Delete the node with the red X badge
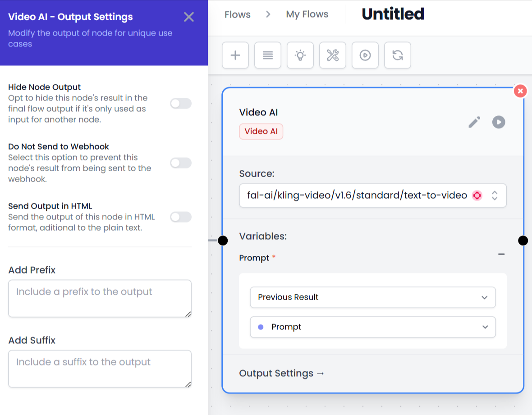Viewport: 532px width, 415px height. (520, 91)
